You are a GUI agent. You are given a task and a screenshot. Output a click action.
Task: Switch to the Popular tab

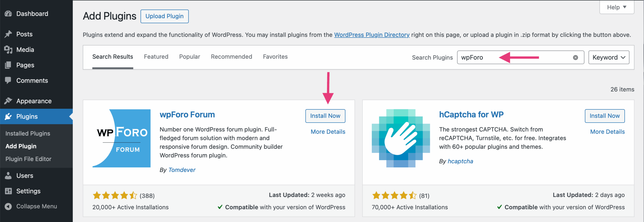[189, 57]
